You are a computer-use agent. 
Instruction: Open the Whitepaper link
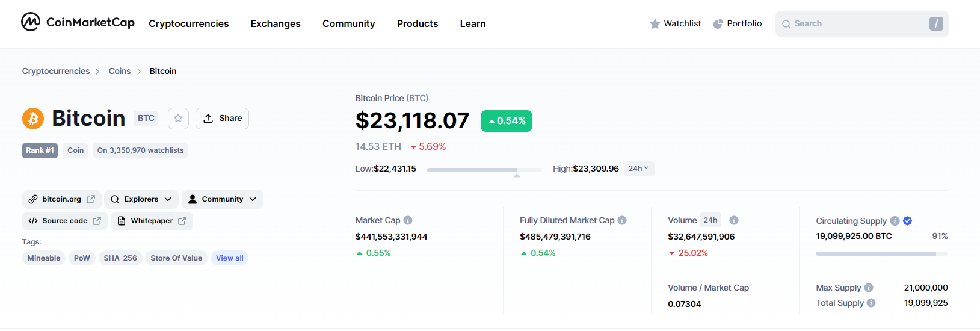click(152, 221)
